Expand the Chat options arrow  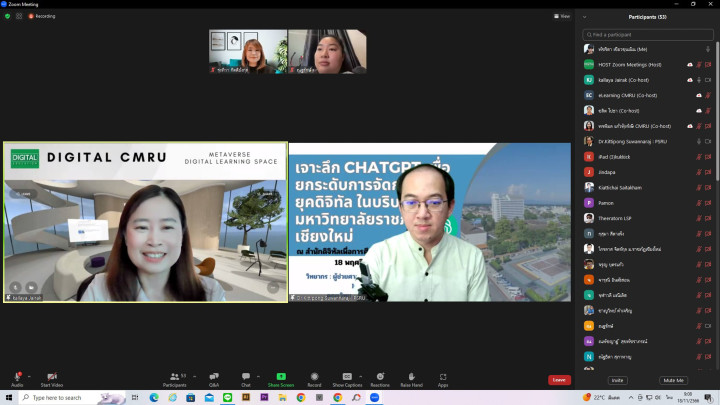pos(258,377)
